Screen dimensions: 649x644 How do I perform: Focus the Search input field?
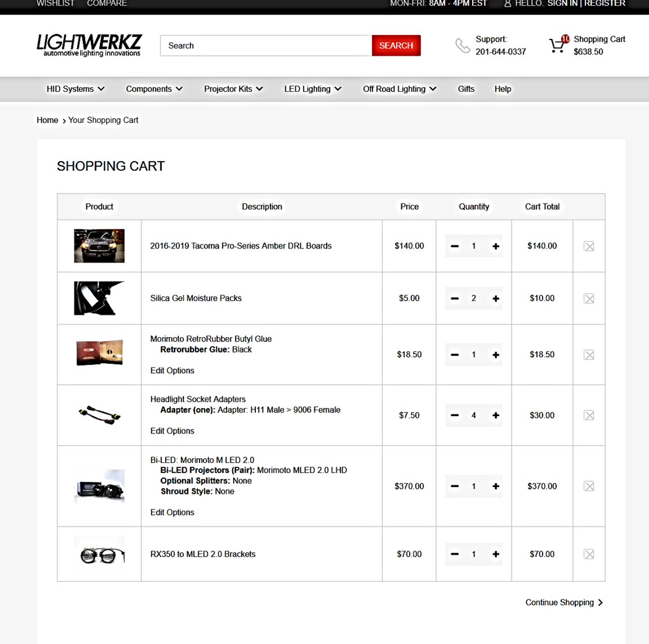point(266,46)
